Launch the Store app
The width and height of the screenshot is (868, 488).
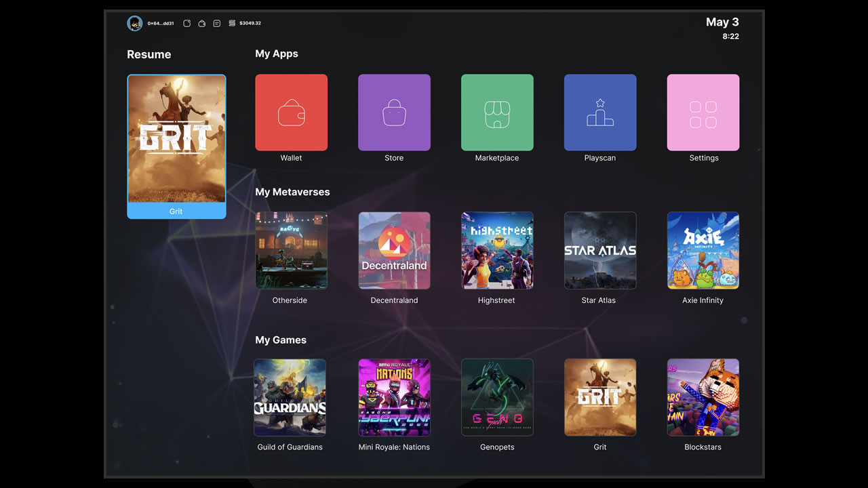[394, 113]
